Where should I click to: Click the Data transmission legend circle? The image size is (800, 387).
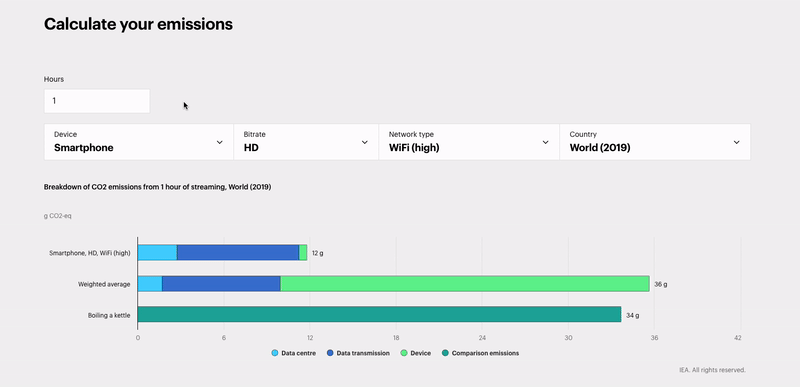click(330, 353)
